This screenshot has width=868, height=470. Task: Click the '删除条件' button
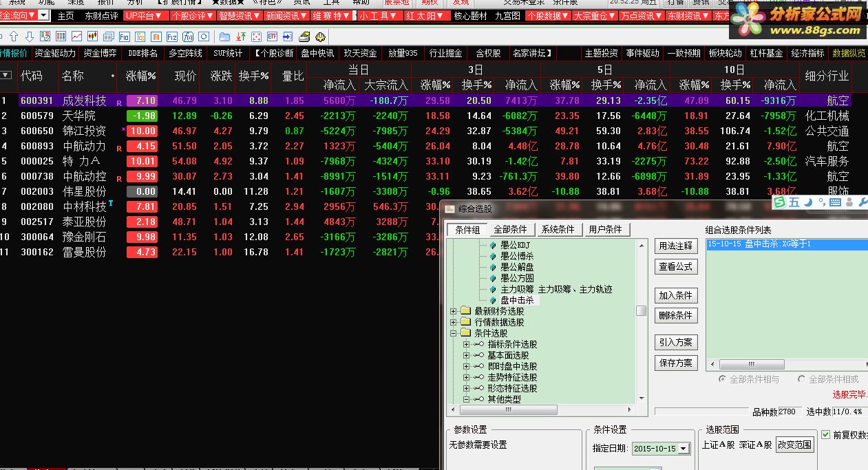675,316
